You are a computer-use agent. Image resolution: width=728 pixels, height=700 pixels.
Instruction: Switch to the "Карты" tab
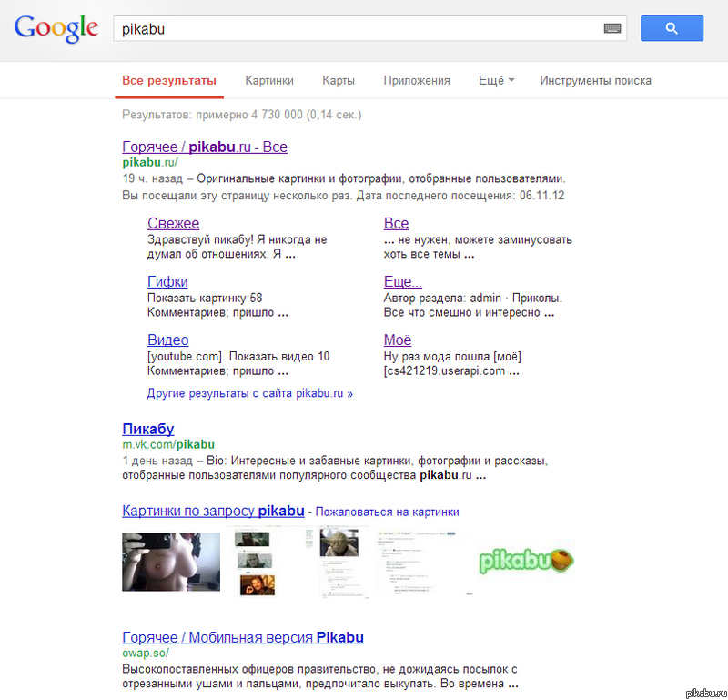(338, 80)
